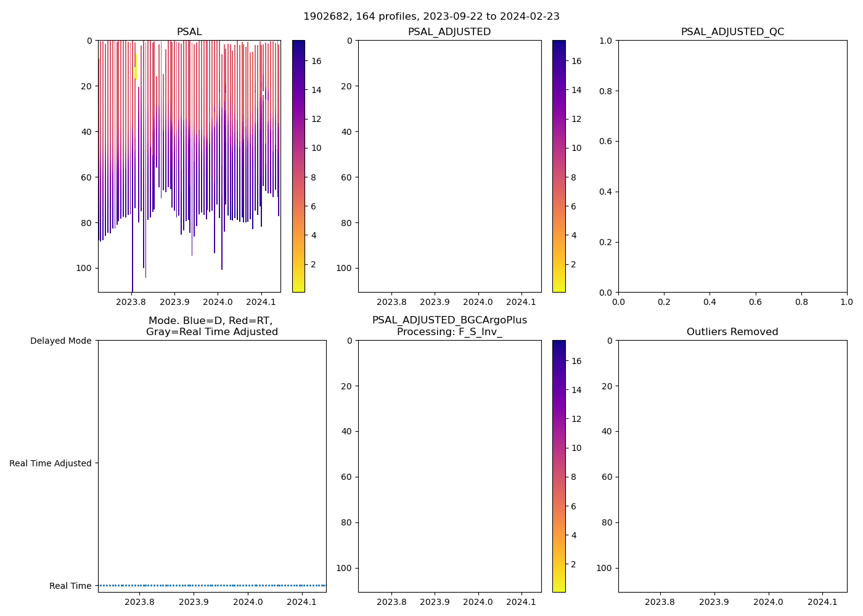This screenshot has height=616, width=863.
Task: Click the PSAL_ADJUSTED_QC title text
Action: pos(732,32)
